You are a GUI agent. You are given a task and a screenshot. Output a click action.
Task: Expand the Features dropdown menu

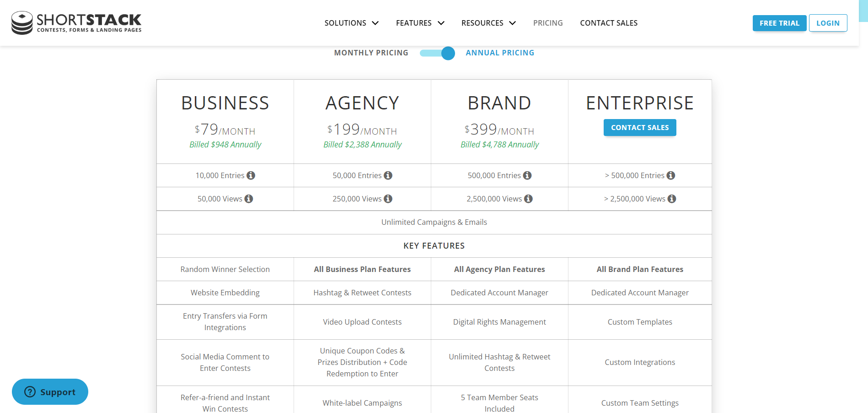click(x=420, y=23)
